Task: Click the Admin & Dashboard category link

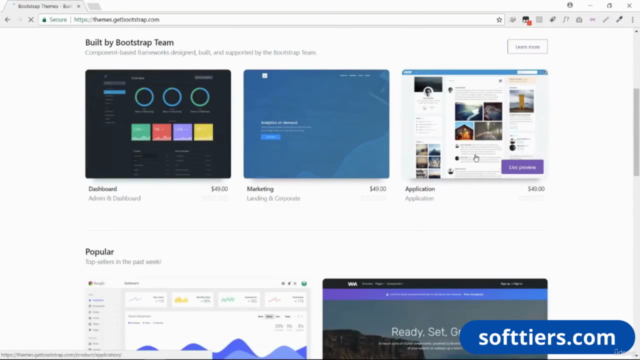Action: 114,198
